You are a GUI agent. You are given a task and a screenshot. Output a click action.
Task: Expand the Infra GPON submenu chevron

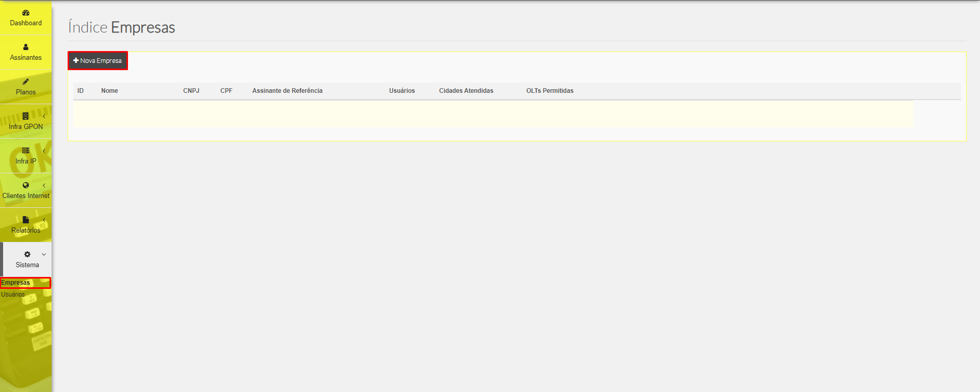(x=44, y=117)
